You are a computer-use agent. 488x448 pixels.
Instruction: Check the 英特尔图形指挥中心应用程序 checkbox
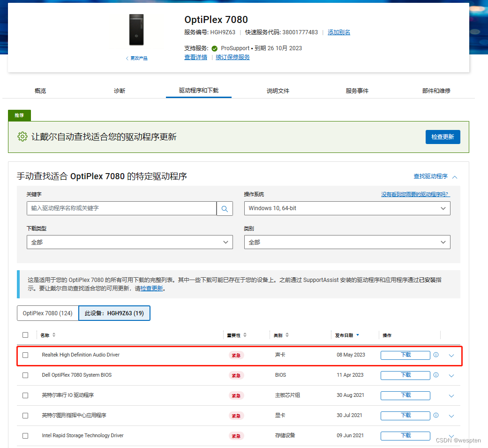[x=25, y=416]
